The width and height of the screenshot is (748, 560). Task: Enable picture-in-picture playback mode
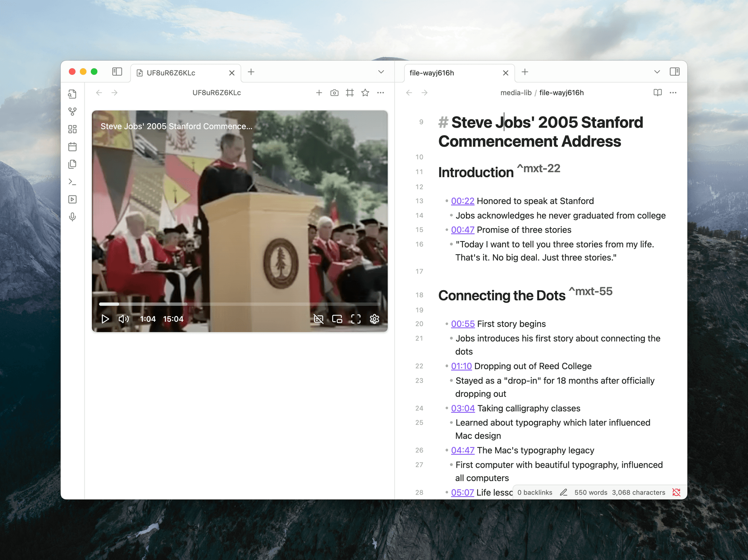(x=337, y=319)
